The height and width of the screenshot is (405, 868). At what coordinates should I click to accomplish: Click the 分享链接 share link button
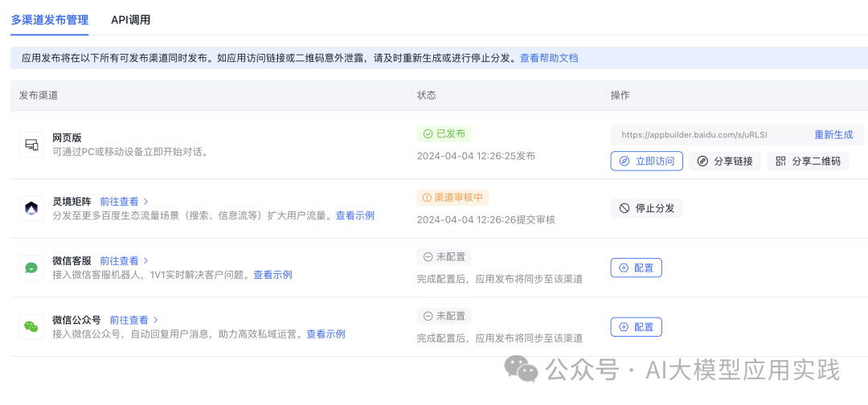tap(725, 161)
